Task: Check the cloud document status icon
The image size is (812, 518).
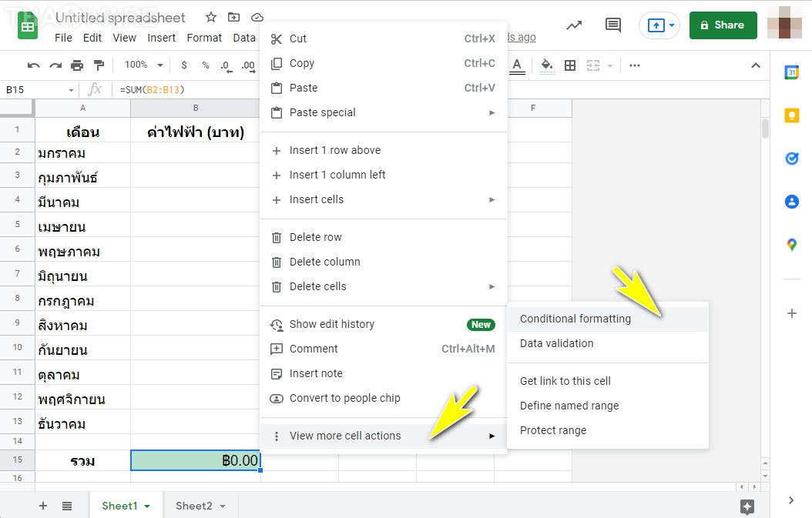Action: tap(257, 18)
